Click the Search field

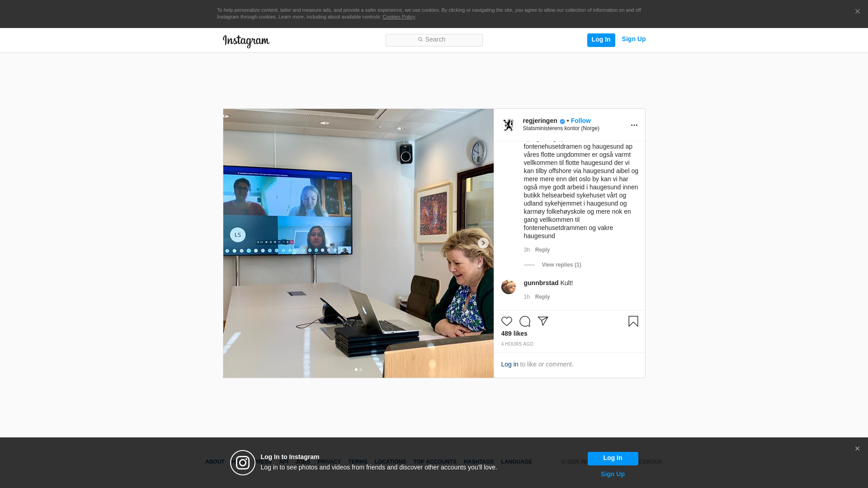point(434,40)
